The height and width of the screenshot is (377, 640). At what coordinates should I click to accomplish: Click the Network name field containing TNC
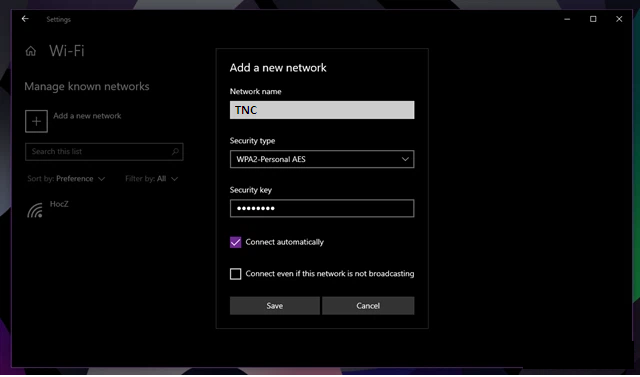pos(322,110)
